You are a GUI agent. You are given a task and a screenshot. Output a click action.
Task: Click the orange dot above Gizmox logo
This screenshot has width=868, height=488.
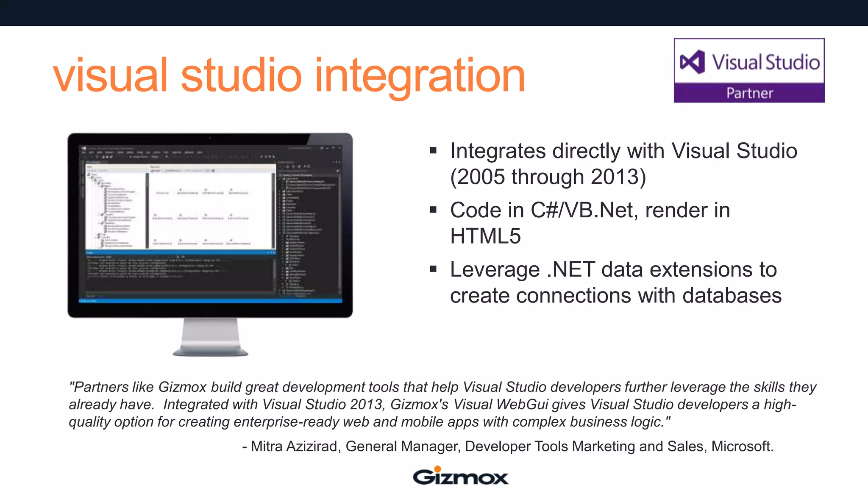(x=438, y=468)
